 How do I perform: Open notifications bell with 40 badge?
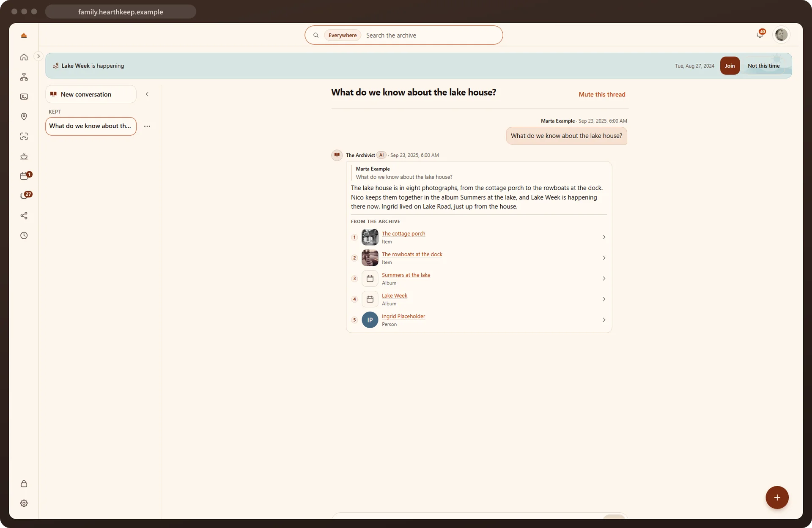pos(760,35)
